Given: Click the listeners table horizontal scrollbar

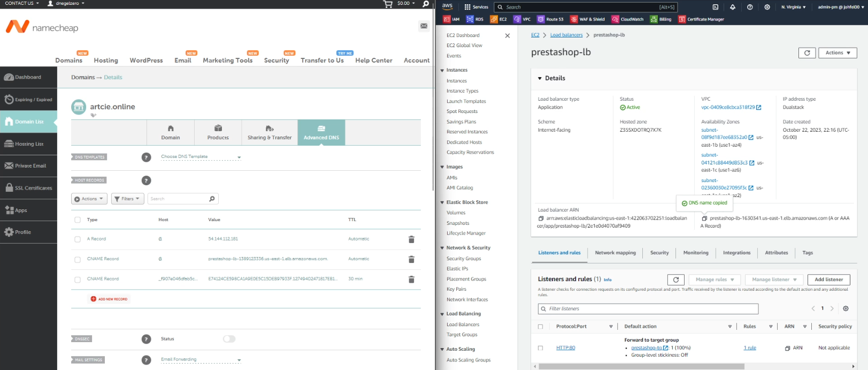Looking at the screenshot, I should pyautogui.click(x=641, y=367).
